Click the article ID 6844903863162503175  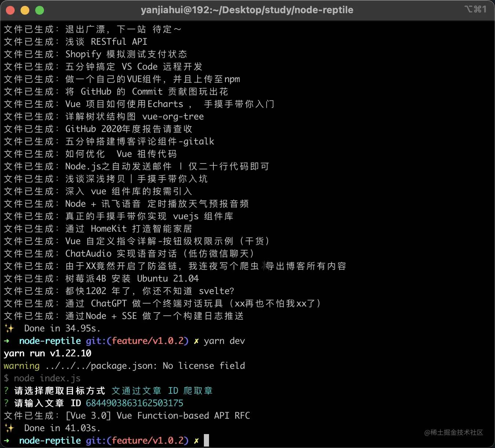134,403
